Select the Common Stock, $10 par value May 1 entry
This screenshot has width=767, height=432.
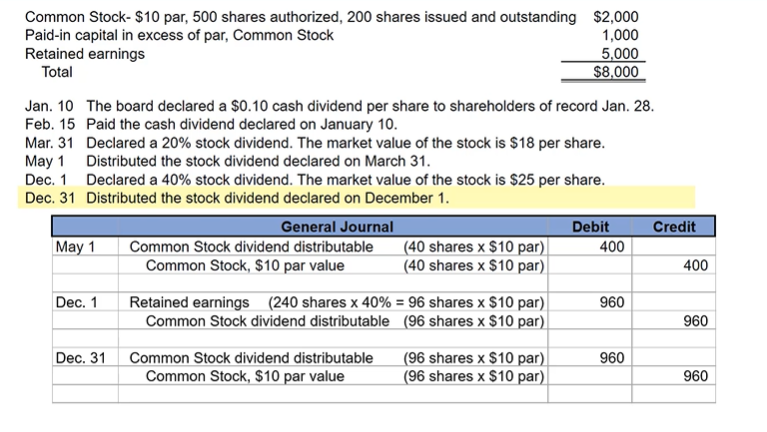[245, 265]
